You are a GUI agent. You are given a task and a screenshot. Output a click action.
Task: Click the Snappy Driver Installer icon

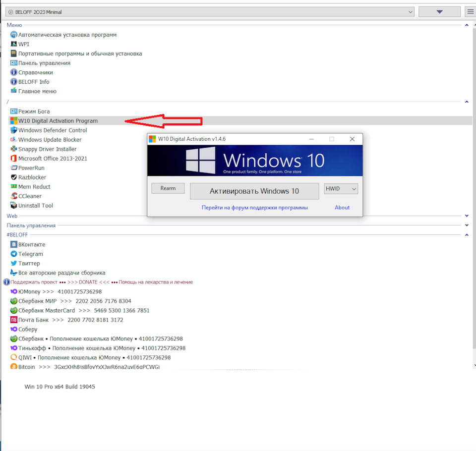[x=14, y=149]
